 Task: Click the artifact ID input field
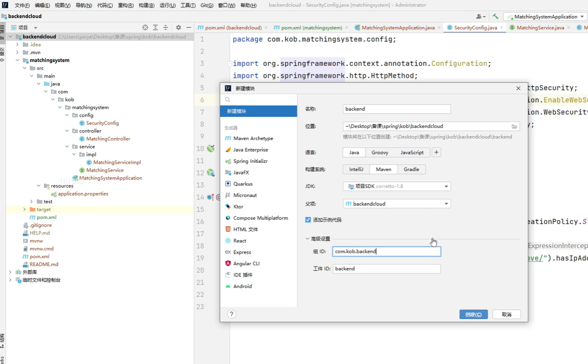tap(386, 268)
